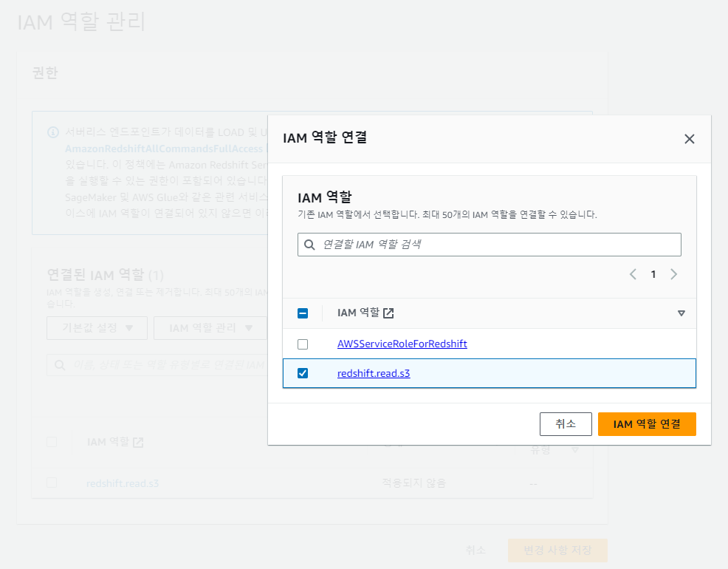This screenshot has height=569, width=728.
Task: Toggle select-all checkbox in dialog header
Action: [303, 313]
